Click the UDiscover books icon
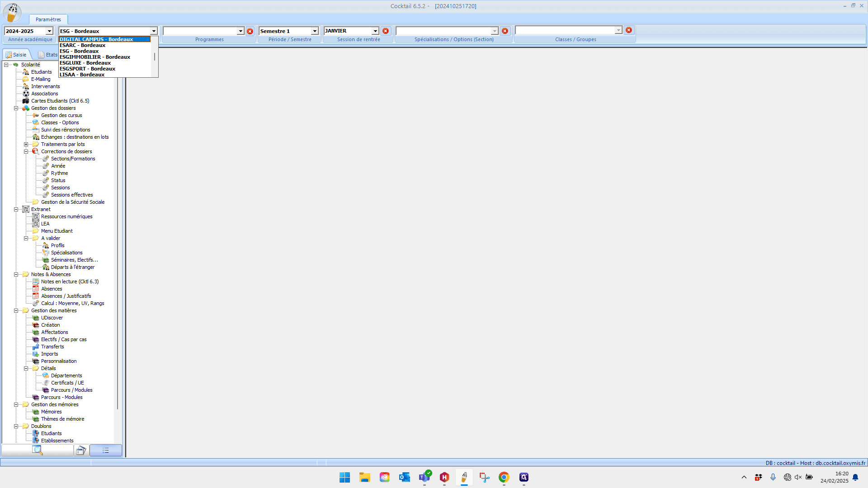This screenshot has height=488, width=868. coord(36,318)
